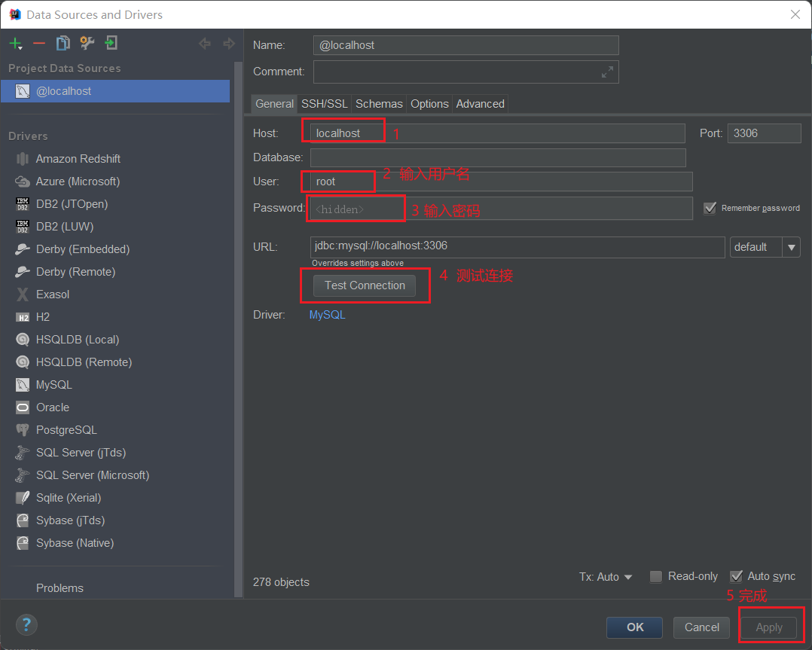Click the red minus remove data source icon
This screenshot has width=812, height=650.
39,44
